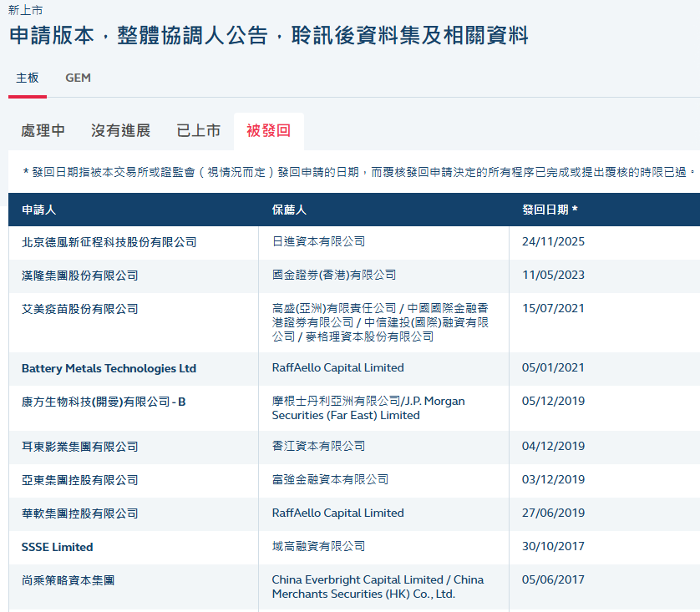This screenshot has height=612, width=700.
Task: Open applicant 耳東影業集團有限公司
Action: coord(80,447)
